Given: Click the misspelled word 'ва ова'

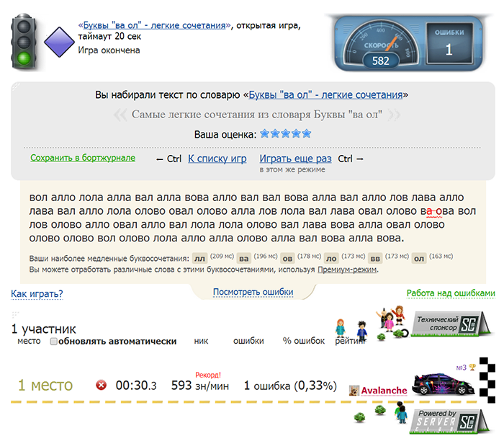Looking at the screenshot, I should point(438,211).
